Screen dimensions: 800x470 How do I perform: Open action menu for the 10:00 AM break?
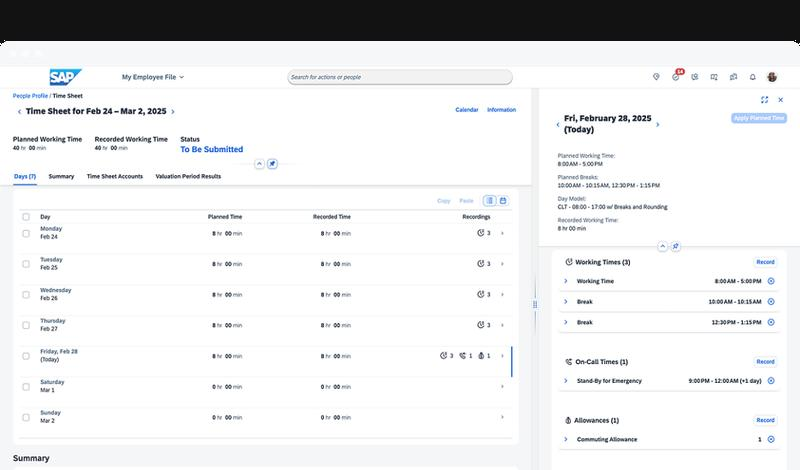(x=771, y=302)
